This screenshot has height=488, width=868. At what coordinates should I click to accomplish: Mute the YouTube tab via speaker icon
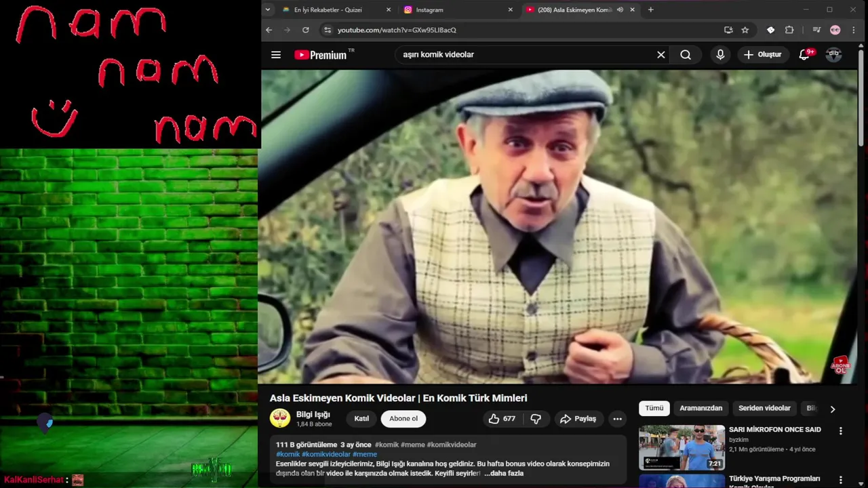tap(620, 9)
